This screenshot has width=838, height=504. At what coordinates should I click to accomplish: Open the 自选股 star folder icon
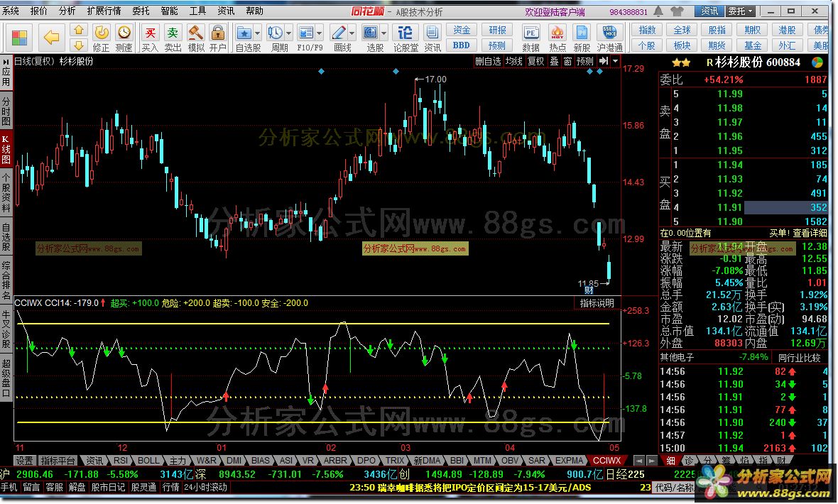244,33
